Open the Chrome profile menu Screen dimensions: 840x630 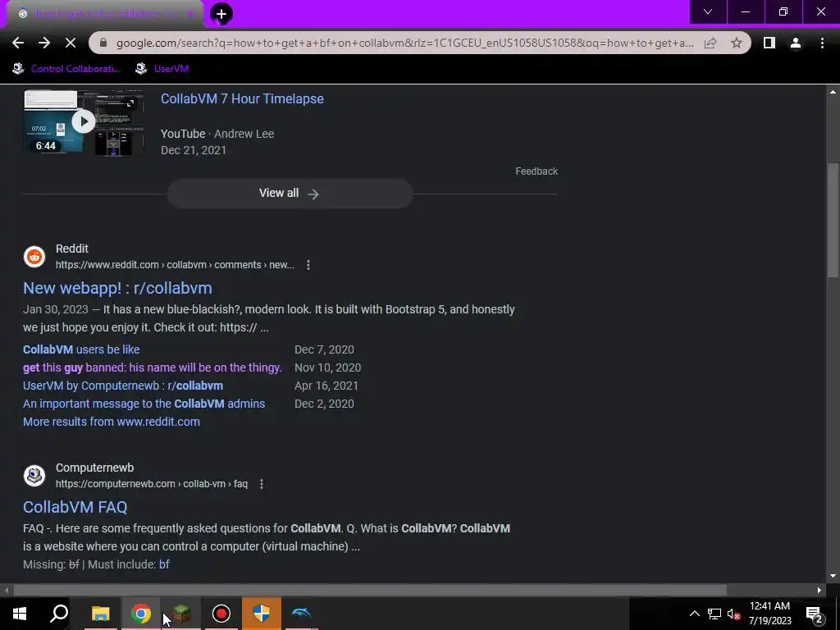(796, 43)
